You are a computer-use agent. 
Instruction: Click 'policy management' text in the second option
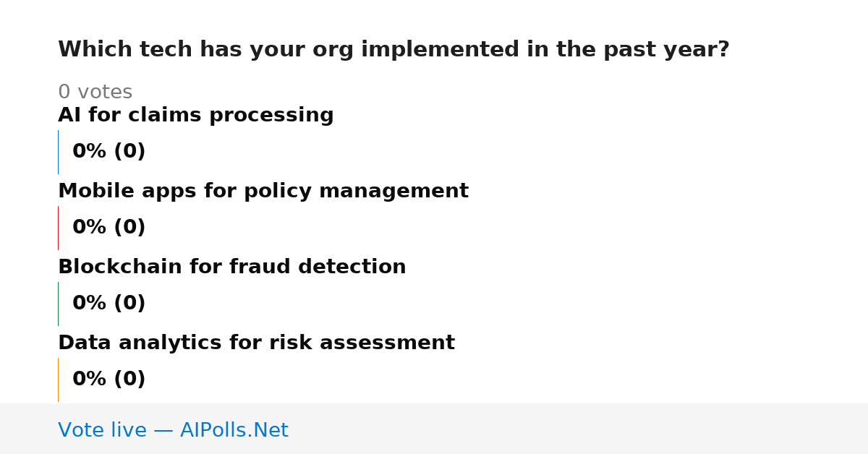coord(356,192)
